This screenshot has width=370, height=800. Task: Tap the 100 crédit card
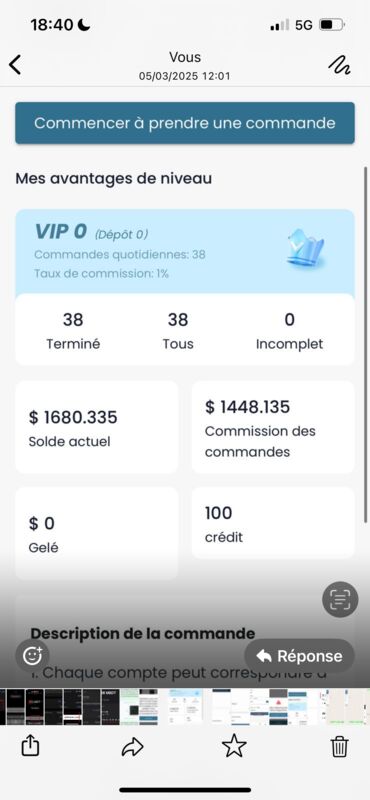pos(273,522)
